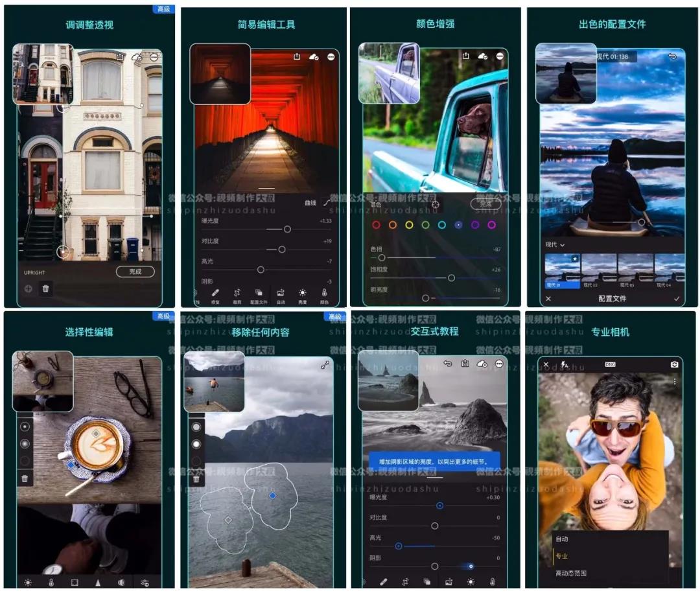Tap cloud icon in 颜色增强 panel
Viewport: 700px width, 597px height.
pyautogui.click(x=483, y=56)
